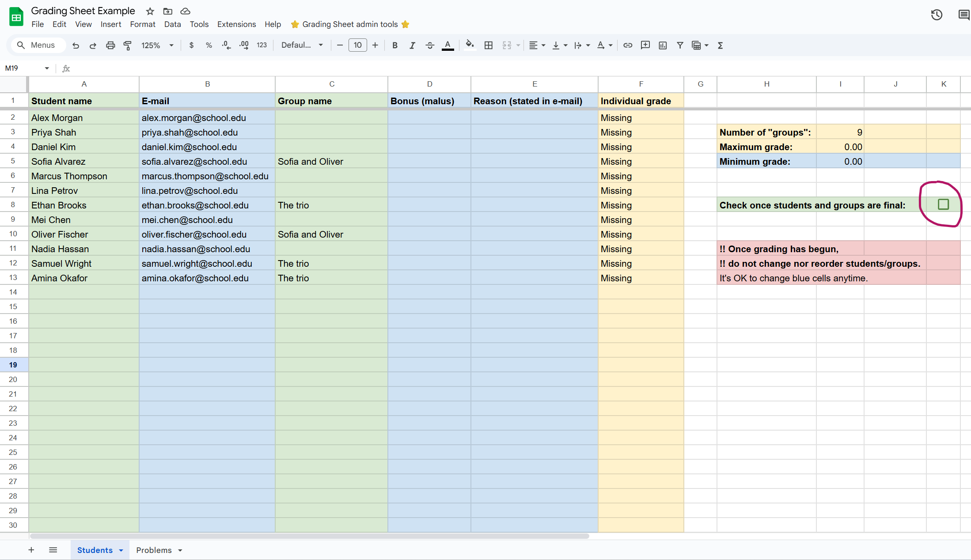971x560 pixels.
Task: Open the fill color picker
Action: coord(470,45)
